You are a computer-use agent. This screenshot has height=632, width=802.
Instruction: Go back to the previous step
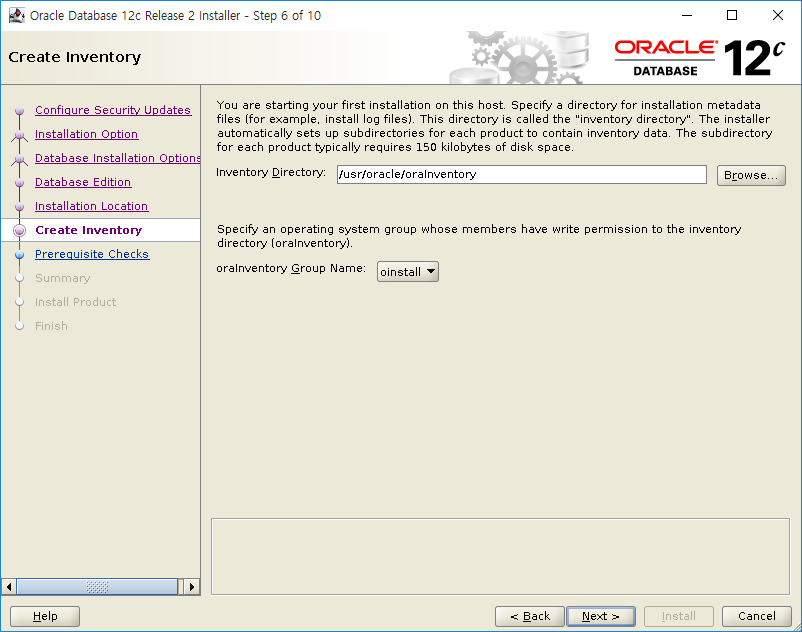tap(530, 616)
